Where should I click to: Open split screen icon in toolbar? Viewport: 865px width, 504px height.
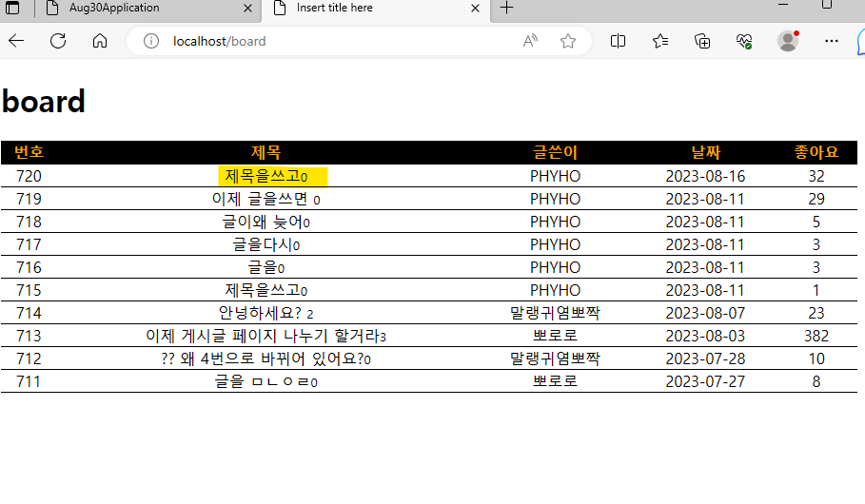click(618, 41)
